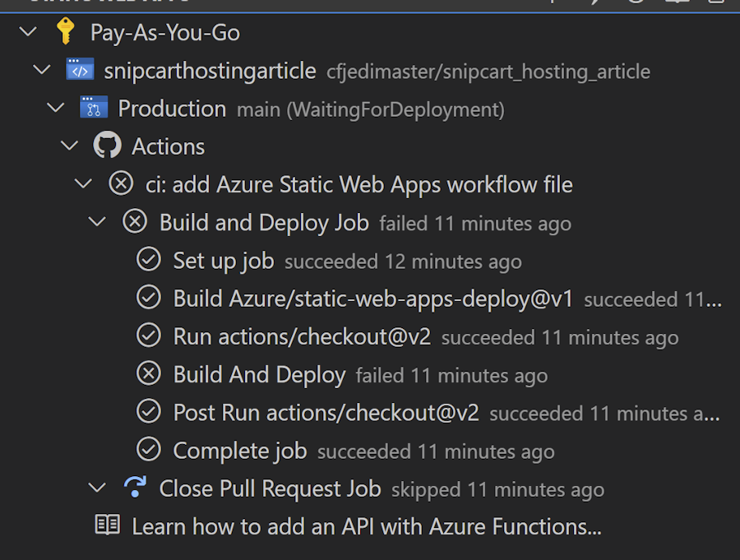Click failed icon beside Build And Deploy step
740x560 pixels.
149,373
